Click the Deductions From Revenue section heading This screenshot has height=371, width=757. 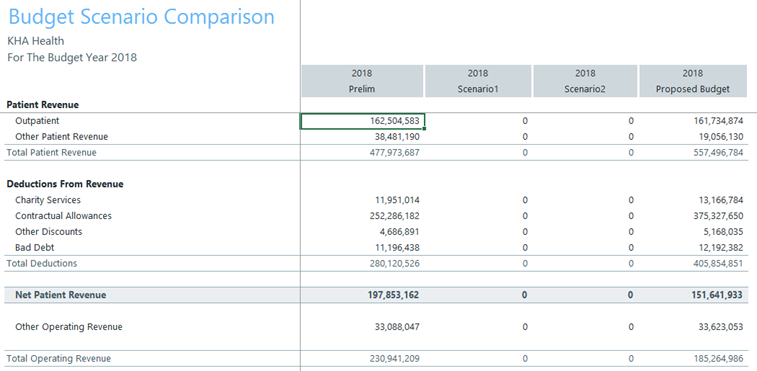tap(65, 184)
